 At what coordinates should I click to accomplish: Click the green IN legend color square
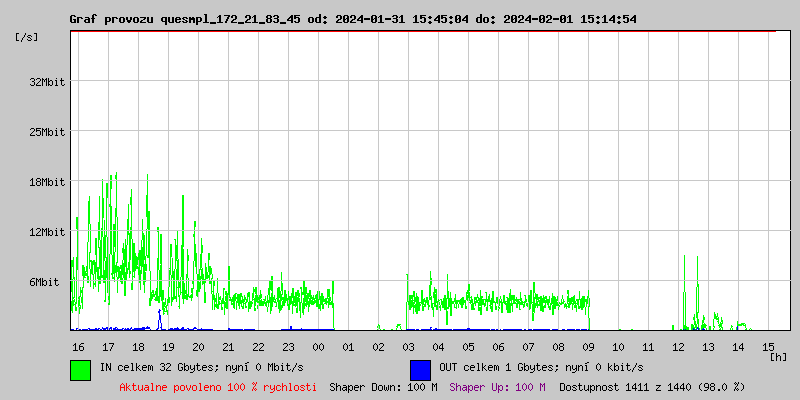[80, 369]
